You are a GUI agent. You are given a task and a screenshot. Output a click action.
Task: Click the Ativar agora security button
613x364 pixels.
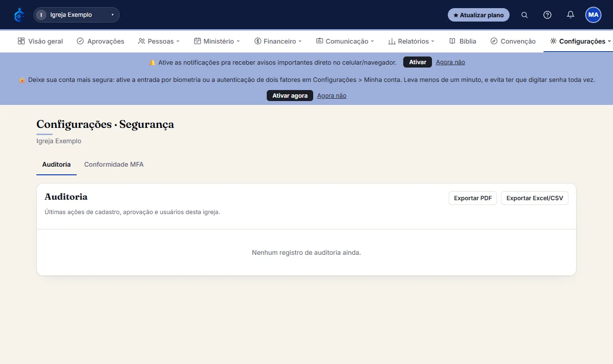[290, 96]
